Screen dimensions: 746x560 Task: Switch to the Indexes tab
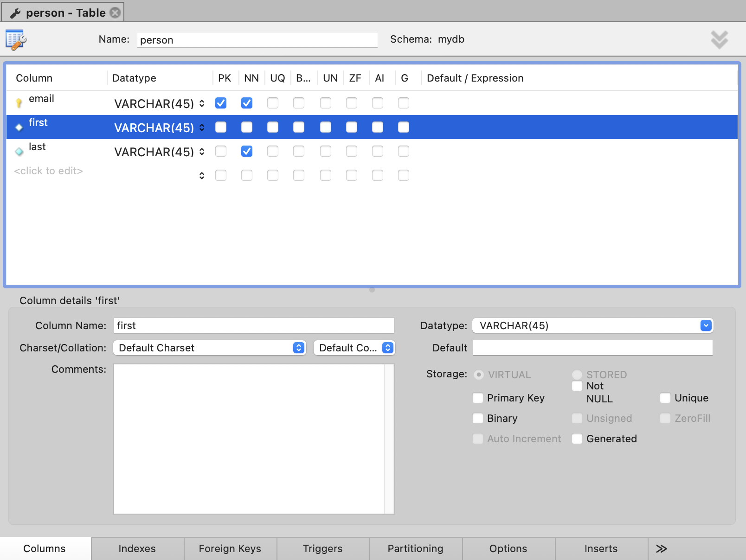pos(137,549)
